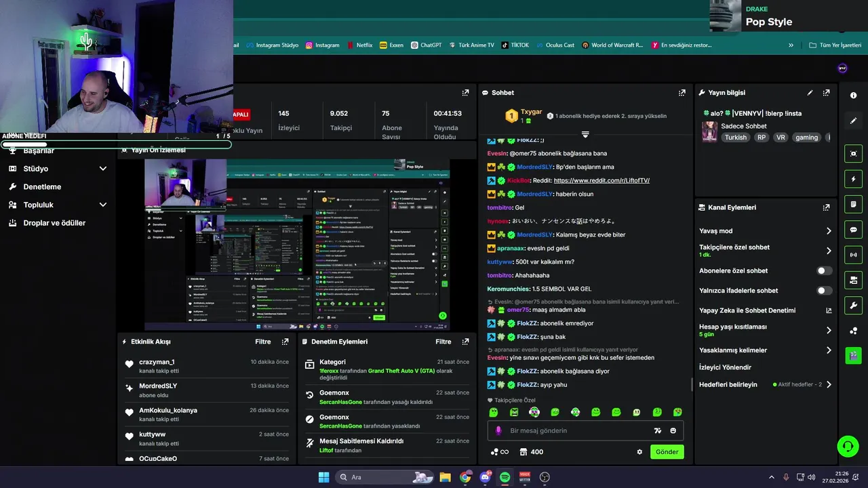Click the broadcast signal quick action icon

(x=853, y=255)
